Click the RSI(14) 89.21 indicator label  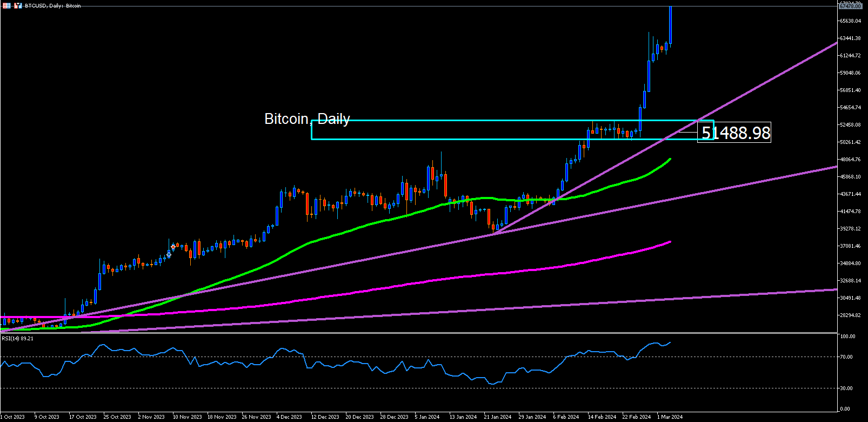pos(17,338)
